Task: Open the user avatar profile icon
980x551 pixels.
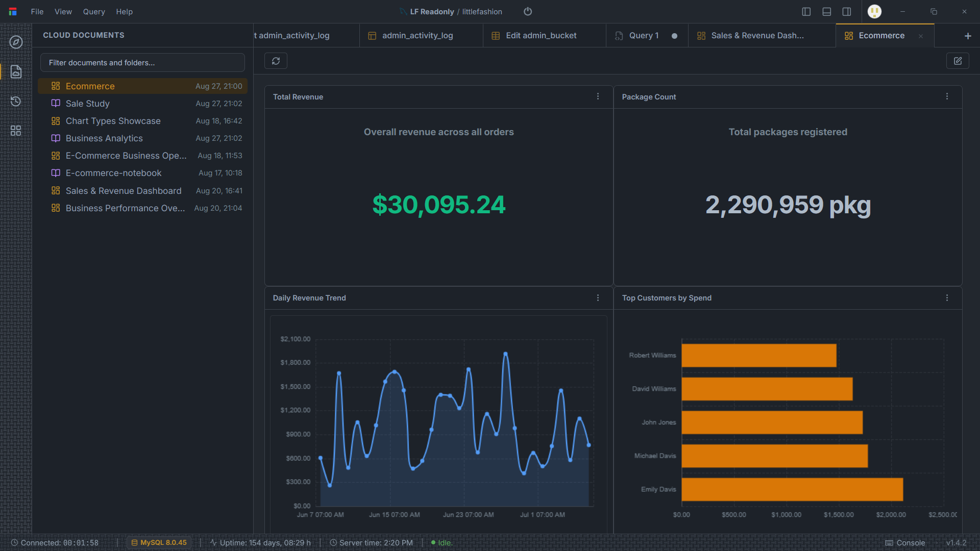Action: [874, 11]
